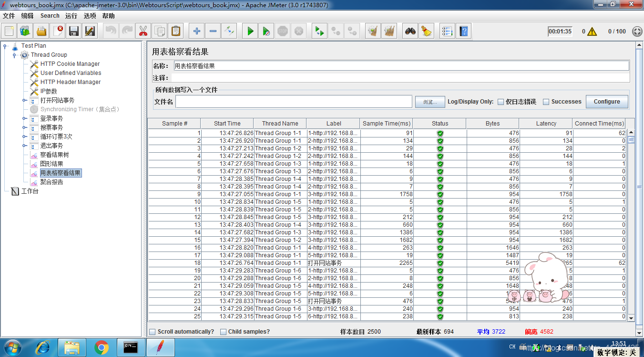Paste with the clipboard icon
Image resolution: width=644 pixels, height=357 pixels.
175,31
